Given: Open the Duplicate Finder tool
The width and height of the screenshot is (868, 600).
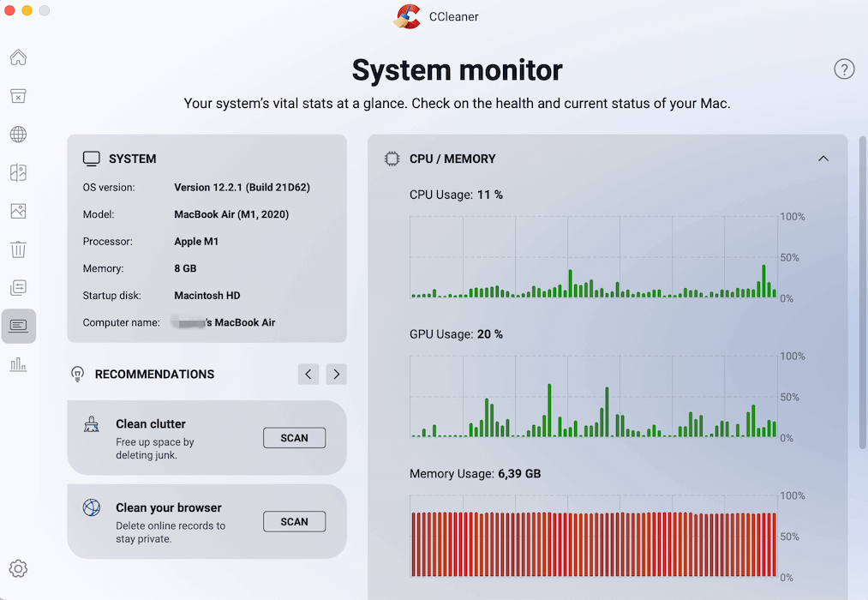Looking at the screenshot, I should click(x=18, y=172).
